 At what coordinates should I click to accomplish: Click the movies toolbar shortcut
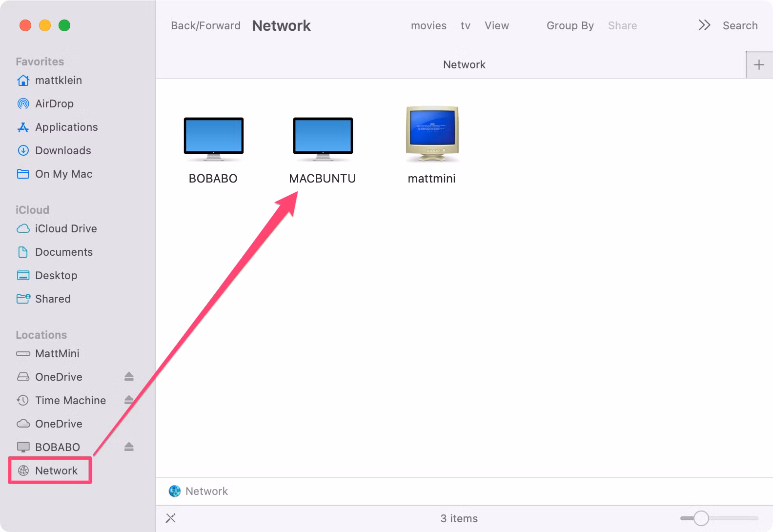pos(428,26)
